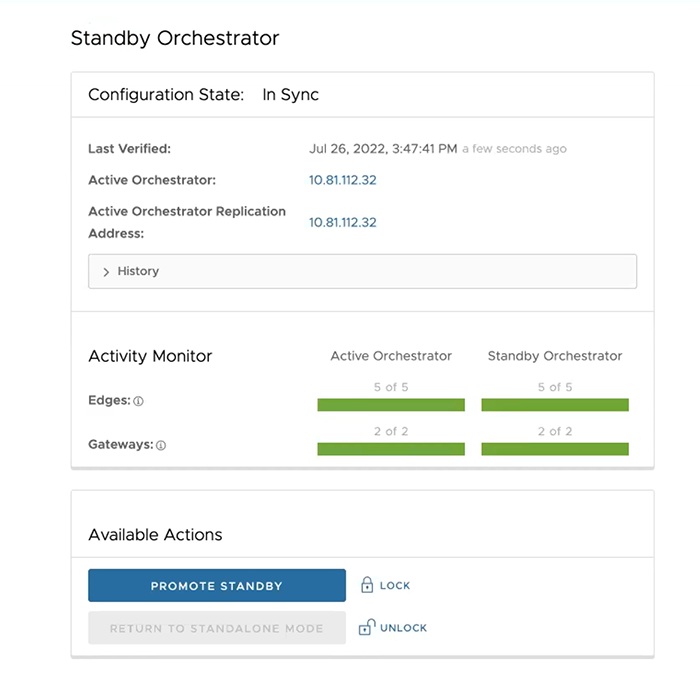Click the Last Verified timestamp
Viewport: 700px width, 691px height.
[x=383, y=148]
